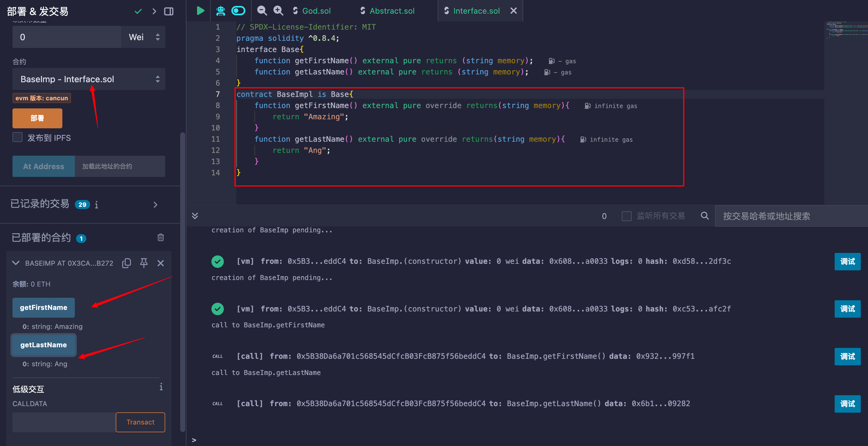Open the BaseImp contract selector dropdown
868x446 pixels.
tap(89, 79)
